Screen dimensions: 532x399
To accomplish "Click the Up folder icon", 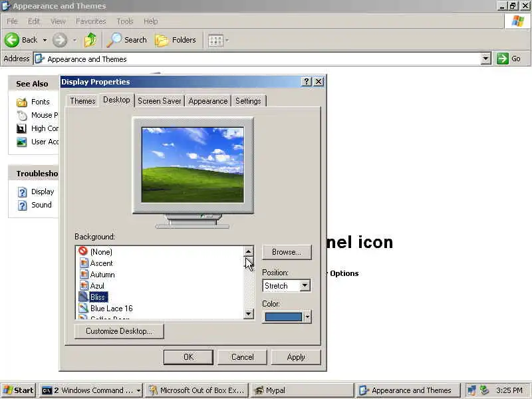I will point(90,40).
